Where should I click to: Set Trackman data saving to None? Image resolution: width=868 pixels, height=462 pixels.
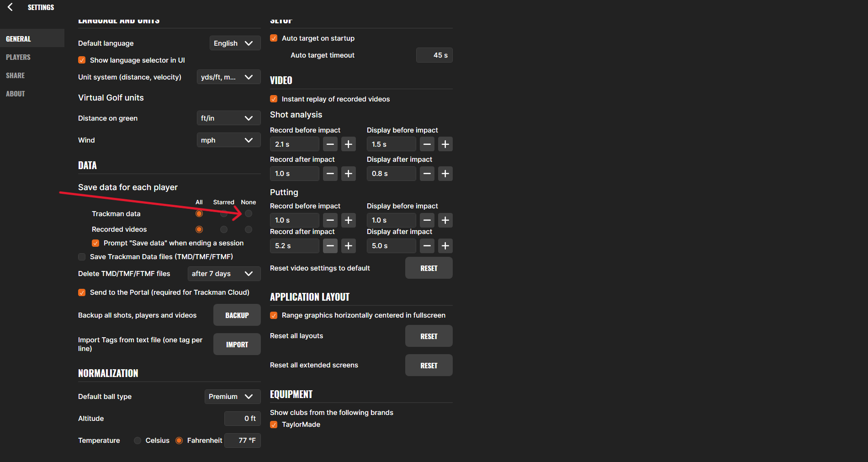pyautogui.click(x=249, y=213)
